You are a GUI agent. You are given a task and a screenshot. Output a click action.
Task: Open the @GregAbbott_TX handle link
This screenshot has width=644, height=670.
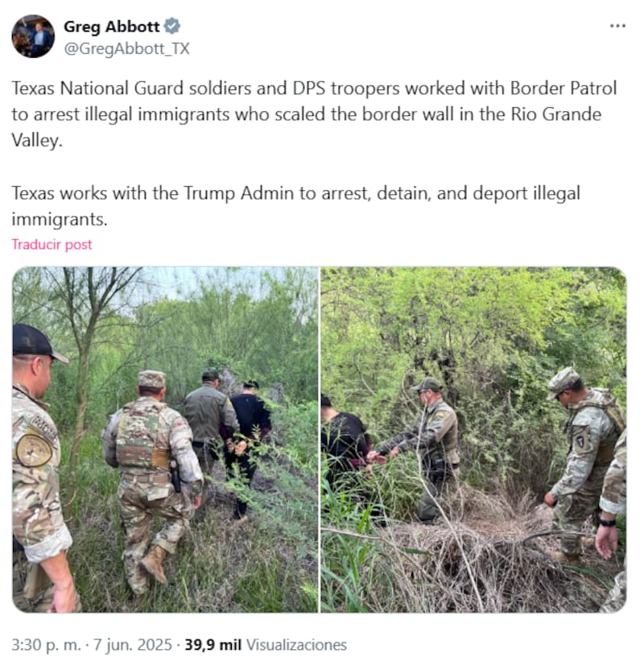[x=127, y=48]
